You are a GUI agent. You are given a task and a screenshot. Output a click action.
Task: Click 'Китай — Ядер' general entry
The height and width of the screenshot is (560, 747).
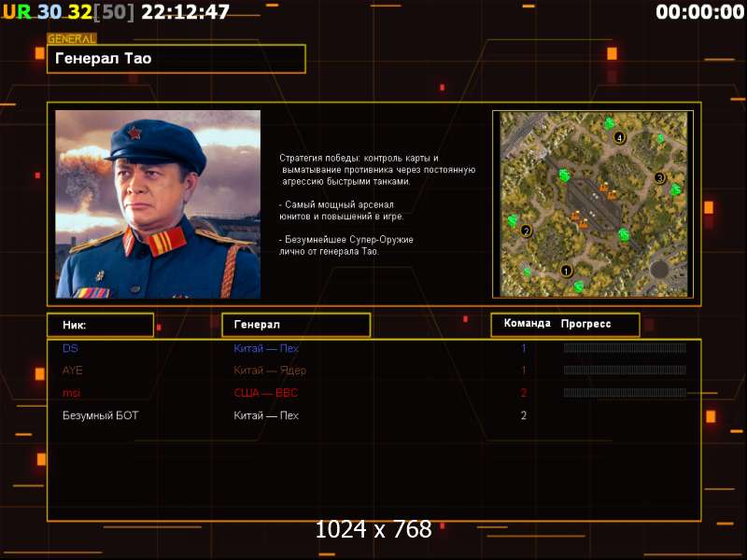pos(270,371)
